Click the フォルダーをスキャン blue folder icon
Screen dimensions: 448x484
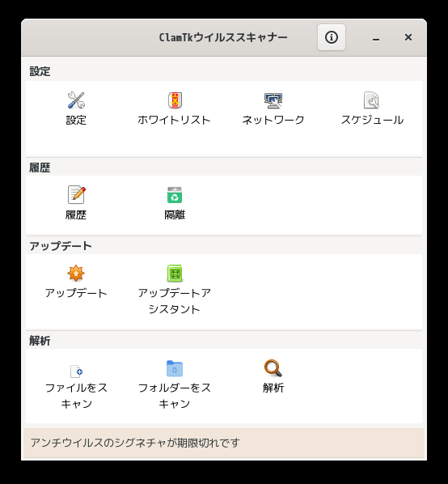175,368
